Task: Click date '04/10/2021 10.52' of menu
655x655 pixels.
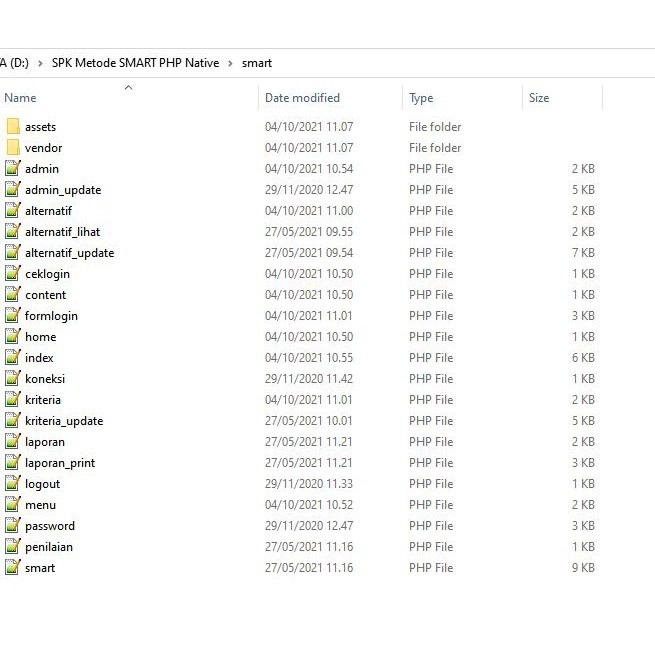Action: [x=309, y=505]
